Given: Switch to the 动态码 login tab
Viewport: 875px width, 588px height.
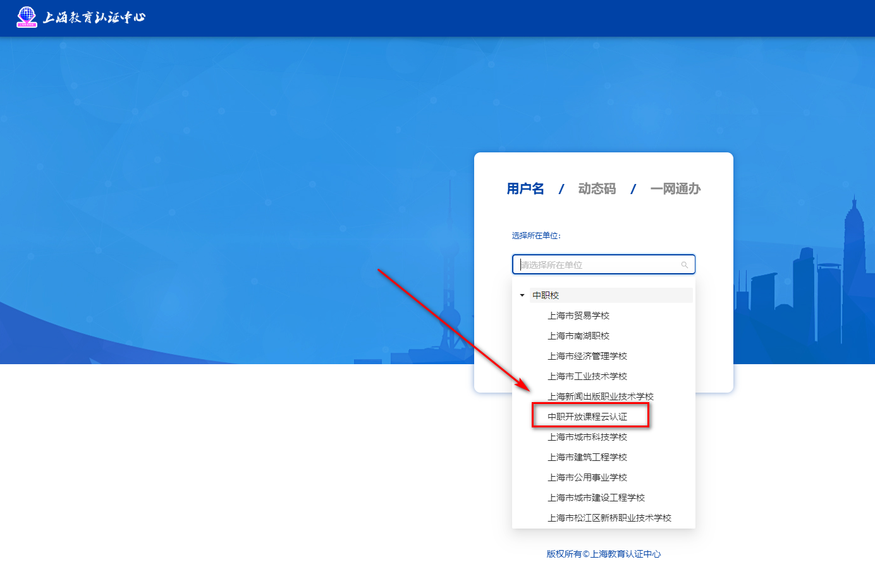Looking at the screenshot, I should (597, 188).
